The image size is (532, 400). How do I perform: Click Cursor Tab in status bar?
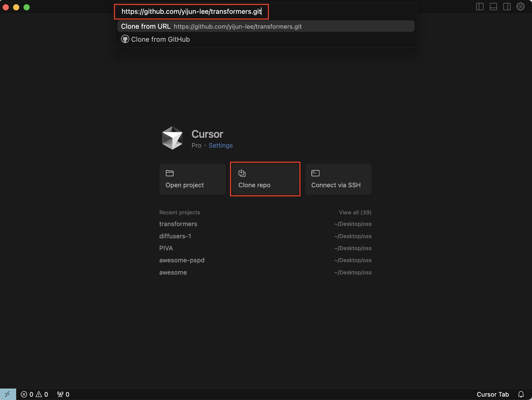pos(493,394)
